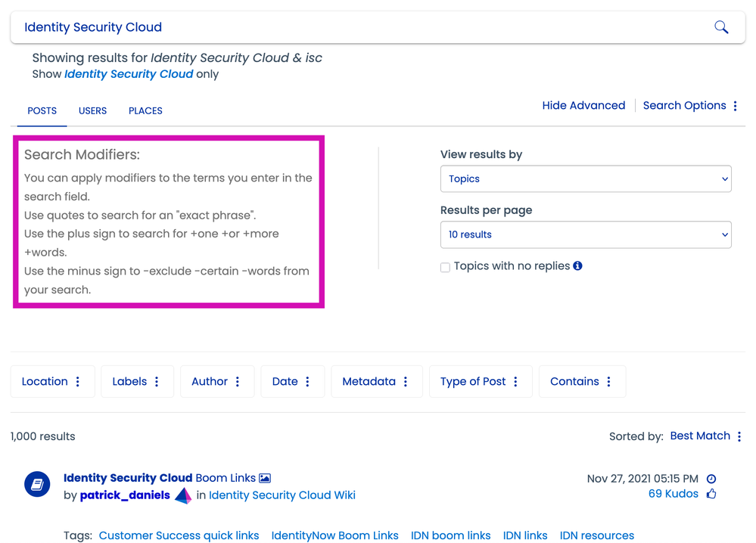Change the Best Match sort order
Image resolution: width=756 pixels, height=543 pixels.
705,436
